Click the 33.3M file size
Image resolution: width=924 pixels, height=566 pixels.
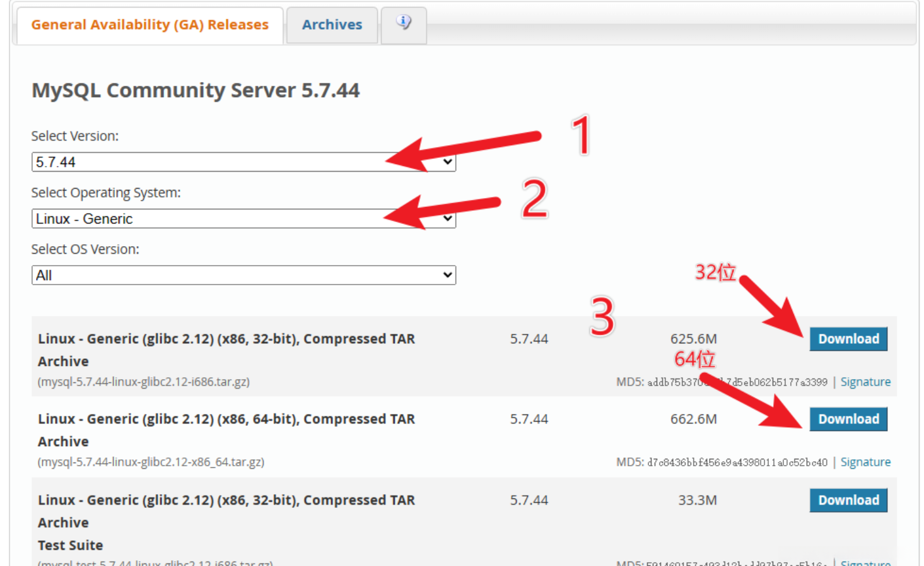tap(698, 500)
